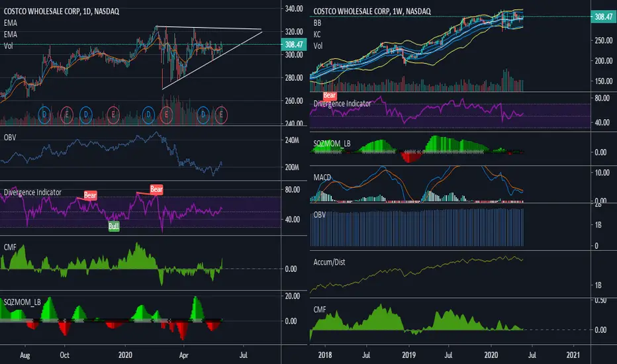Select the CMF legend in the weekly pane
This screenshot has height=364, width=617.
(x=320, y=310)
